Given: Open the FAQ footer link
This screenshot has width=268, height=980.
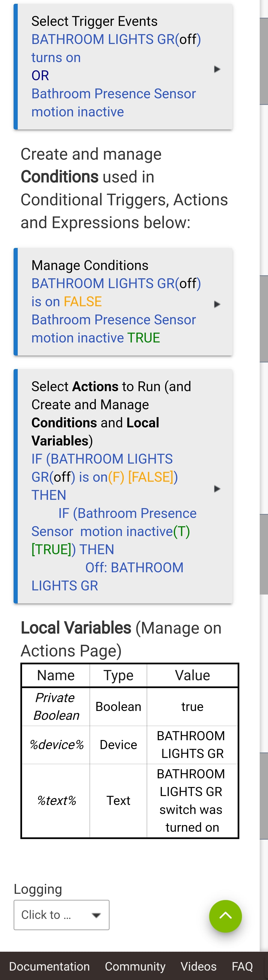Looking at the screenshot, I should click(242, 966).
